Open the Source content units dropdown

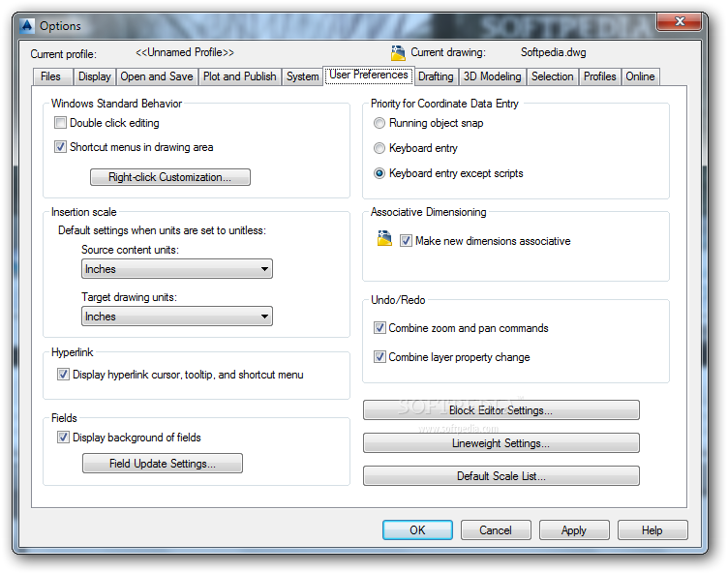(177, 269)
